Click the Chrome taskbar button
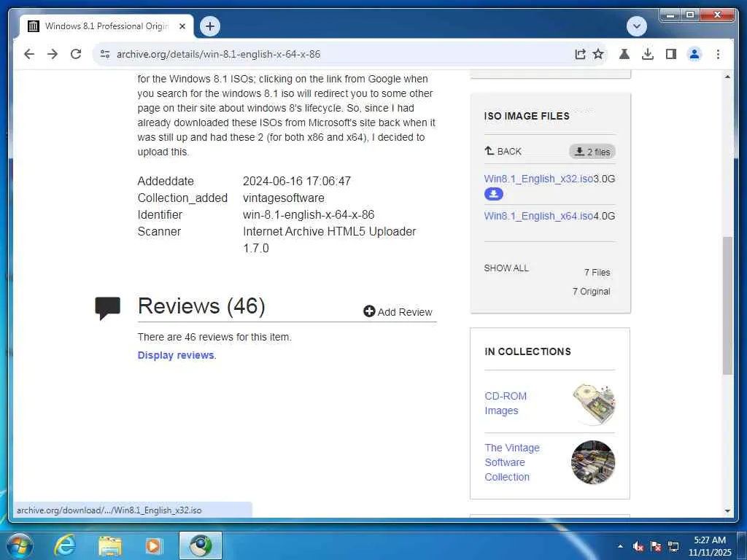This screenshot has width=747, height=560. click(x=201, y=545)
